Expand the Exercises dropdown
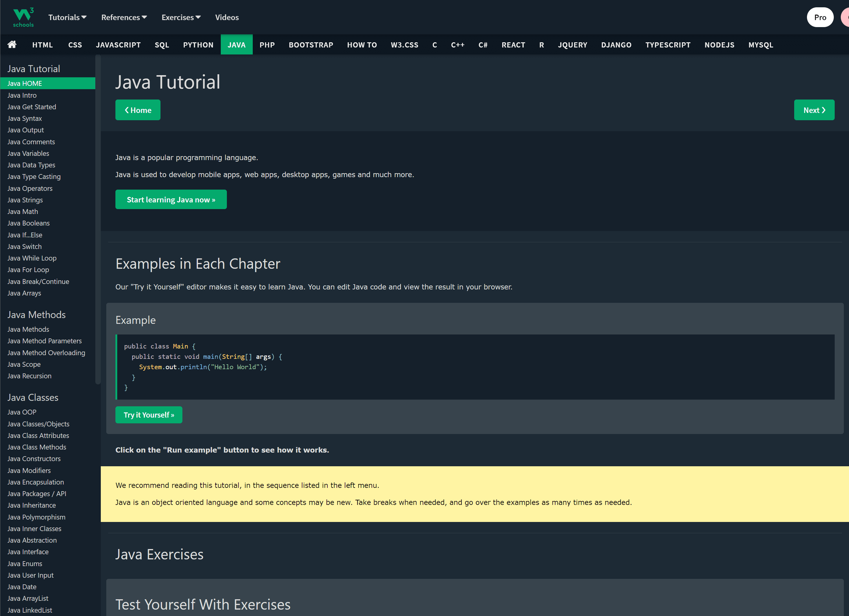Screen dimensions: 849x616 [x=181, y=17]
